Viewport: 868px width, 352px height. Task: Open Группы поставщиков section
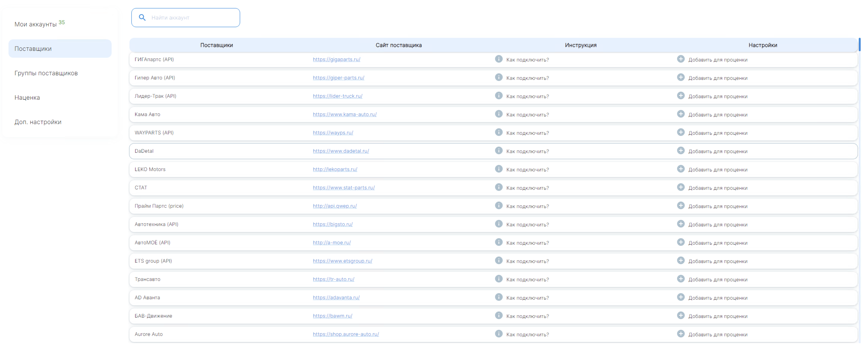[46, 73]
